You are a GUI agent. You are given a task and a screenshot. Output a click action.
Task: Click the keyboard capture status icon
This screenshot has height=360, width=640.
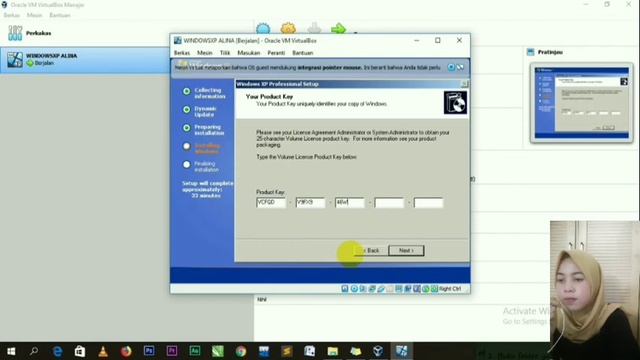click(x=434, y=289)
